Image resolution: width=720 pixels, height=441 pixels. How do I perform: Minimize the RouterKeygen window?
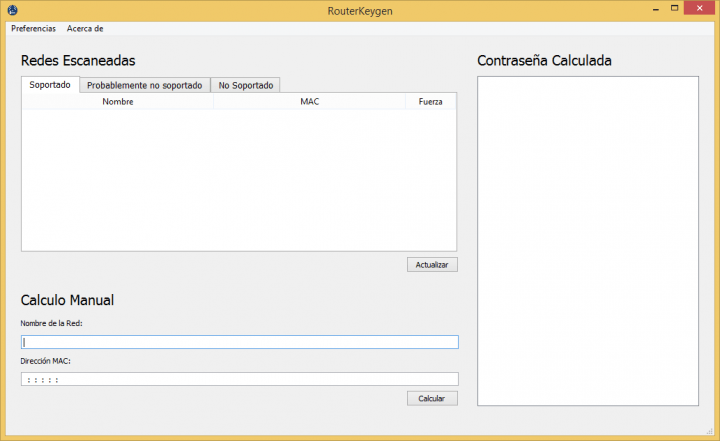656,9
